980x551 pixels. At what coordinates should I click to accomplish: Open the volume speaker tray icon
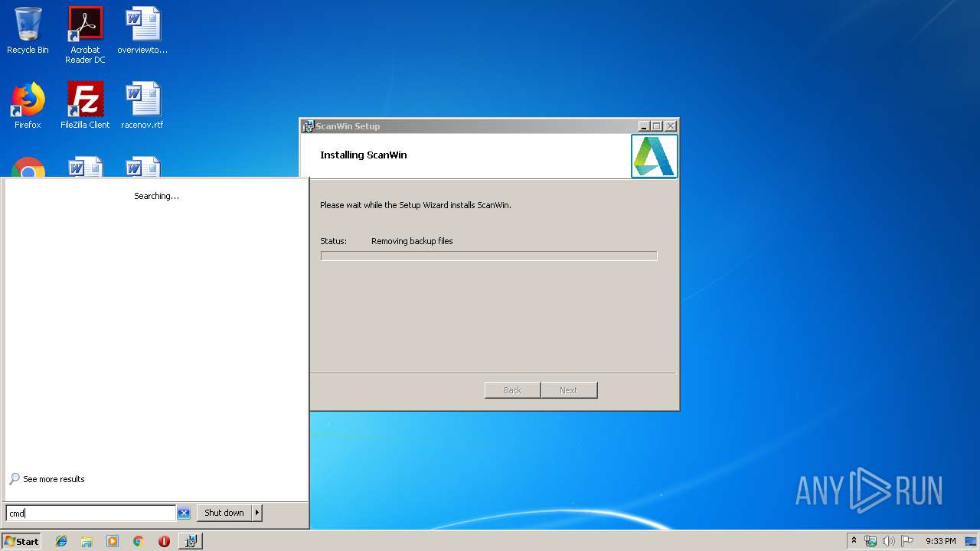[888, 541]
